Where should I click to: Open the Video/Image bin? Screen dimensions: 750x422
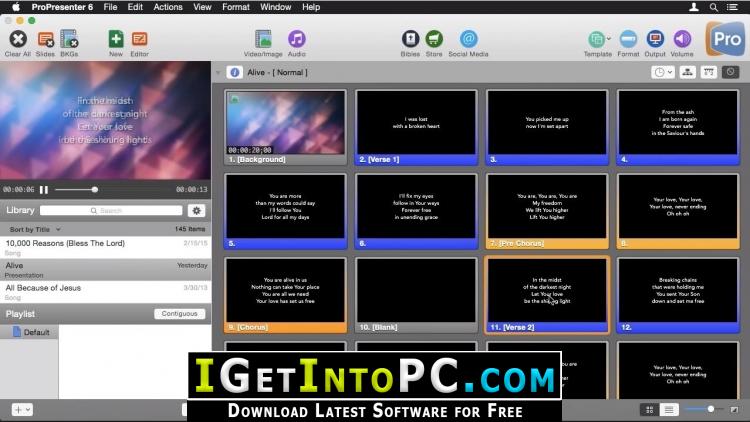263,39
